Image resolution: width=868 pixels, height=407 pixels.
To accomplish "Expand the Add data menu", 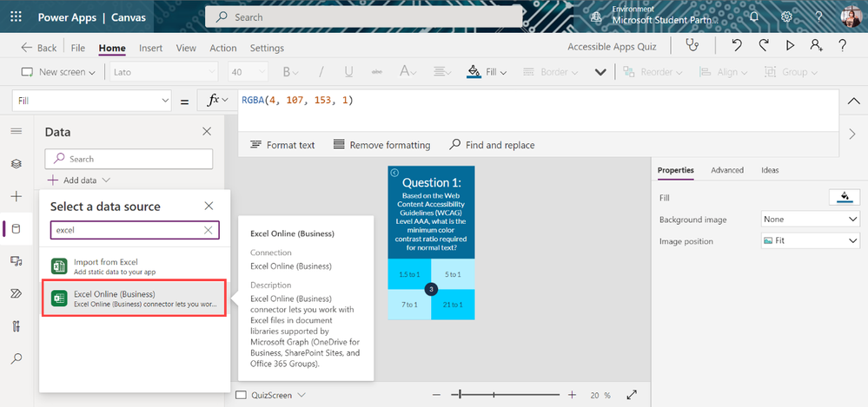I will click(78, 181).
